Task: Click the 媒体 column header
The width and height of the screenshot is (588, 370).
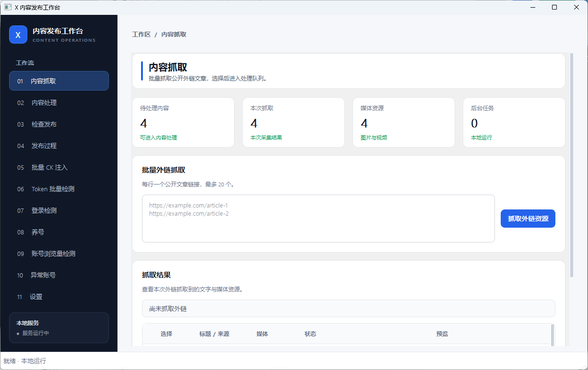Action: [262, 334]
